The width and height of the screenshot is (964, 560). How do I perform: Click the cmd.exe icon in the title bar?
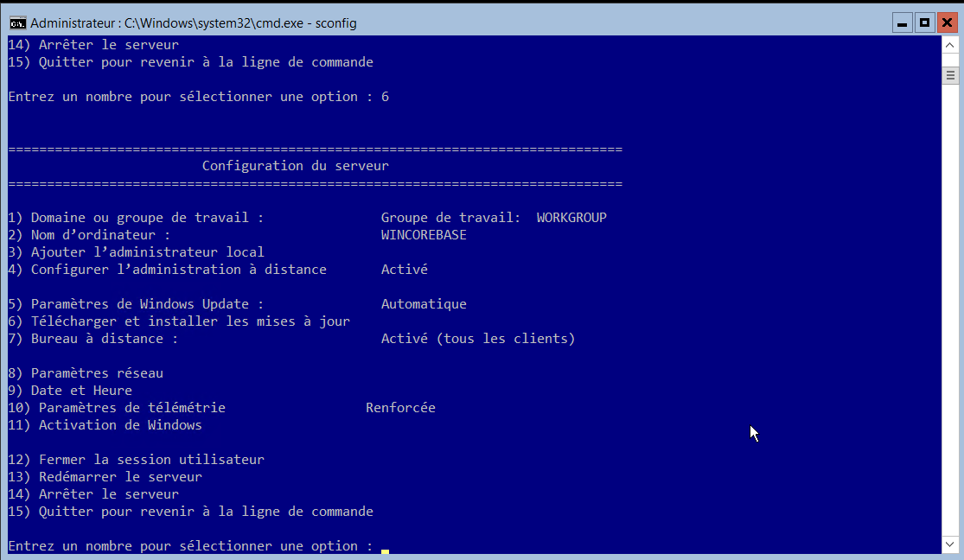[x=18, y=23]
